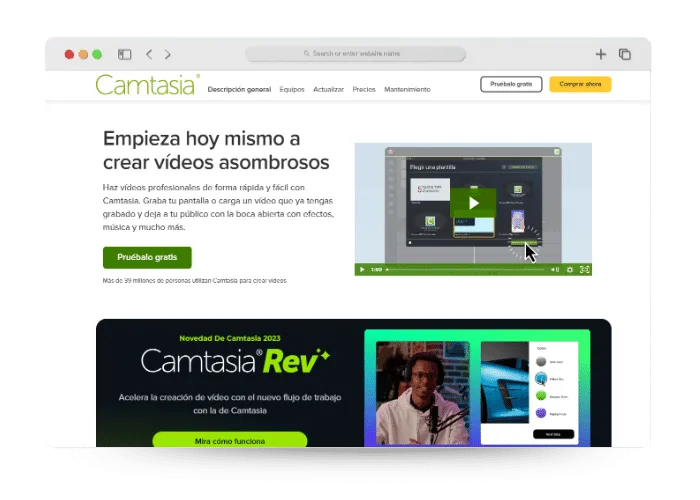Viewport: 700px width, 500px height.
Task: Go back with the left arrow
Action: point(149,54)
